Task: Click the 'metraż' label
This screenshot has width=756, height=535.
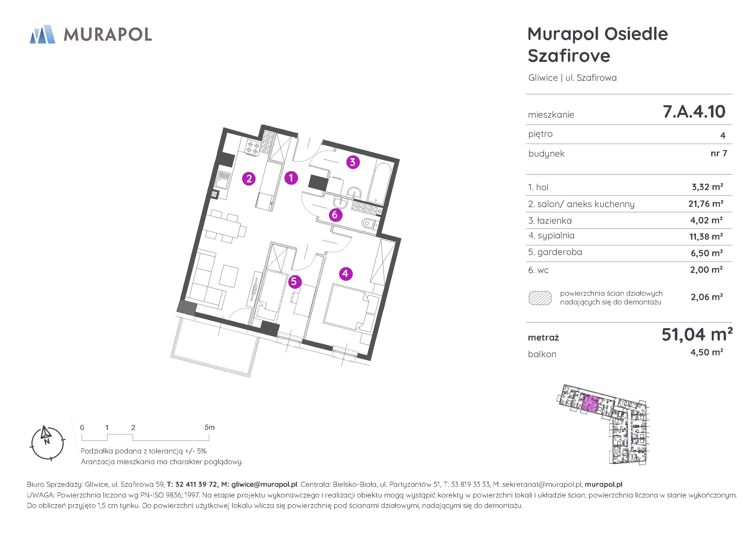Action: click(543, 338)
